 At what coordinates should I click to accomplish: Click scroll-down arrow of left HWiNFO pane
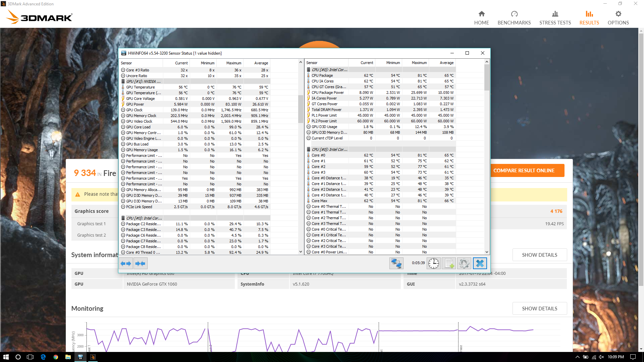tap(301, 252)
